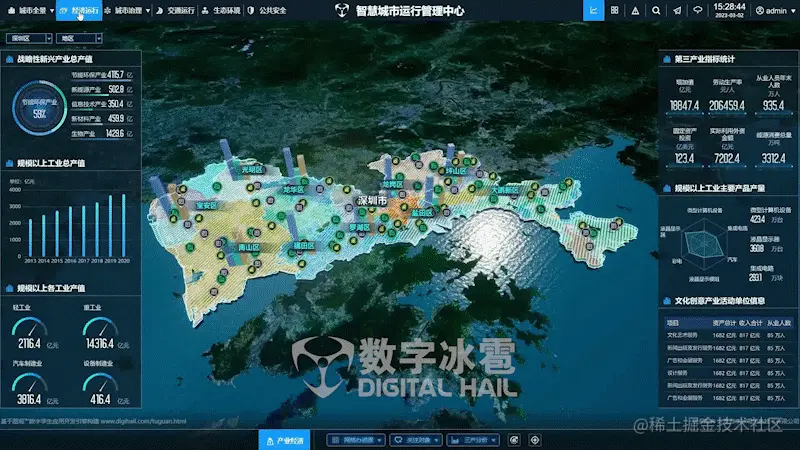Click the 福田区 district label on map
The height and width of the screenshot is (450, 800).
pos(304,245)
